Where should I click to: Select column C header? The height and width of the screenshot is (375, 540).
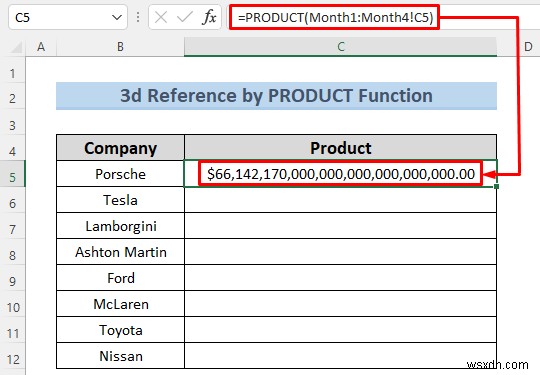[341, 47]
